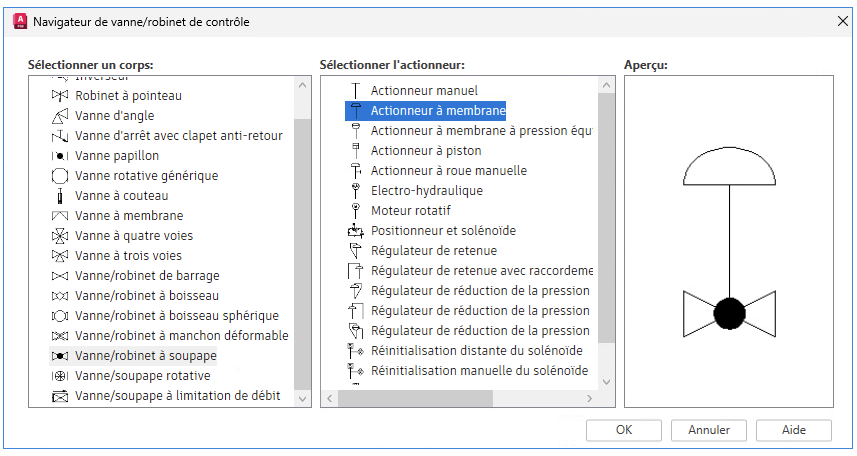Click the actuator list horizontal scrollbar
This screenshot has height=456, width=857.
(416, 398)
